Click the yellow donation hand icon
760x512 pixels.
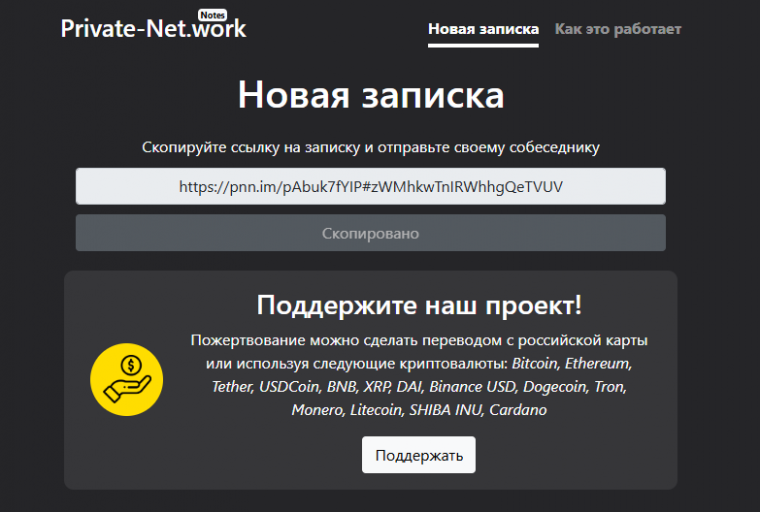pos(127,379)
